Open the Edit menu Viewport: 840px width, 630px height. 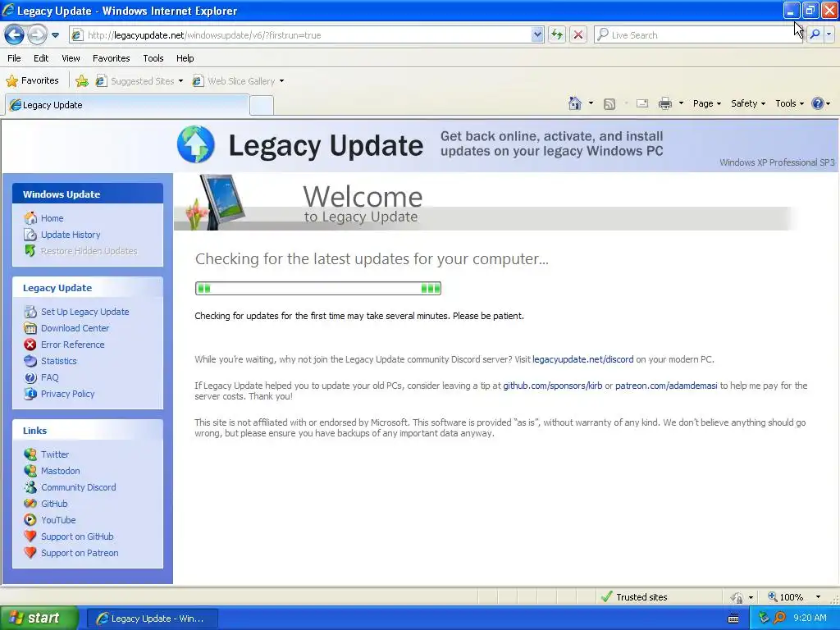(x=41, y=58)
